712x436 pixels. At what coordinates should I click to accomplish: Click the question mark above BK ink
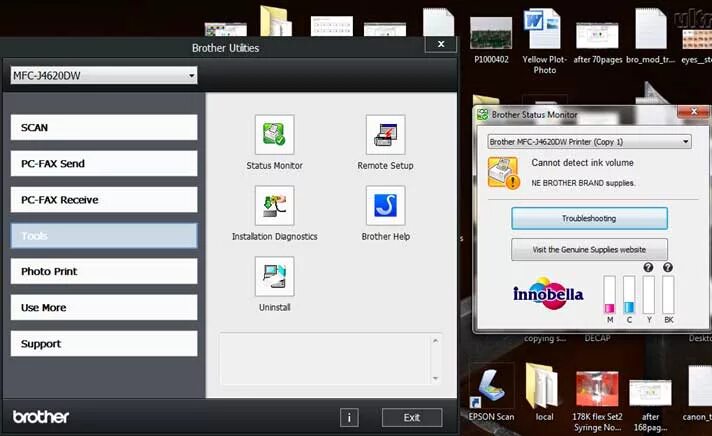[668, 268]
